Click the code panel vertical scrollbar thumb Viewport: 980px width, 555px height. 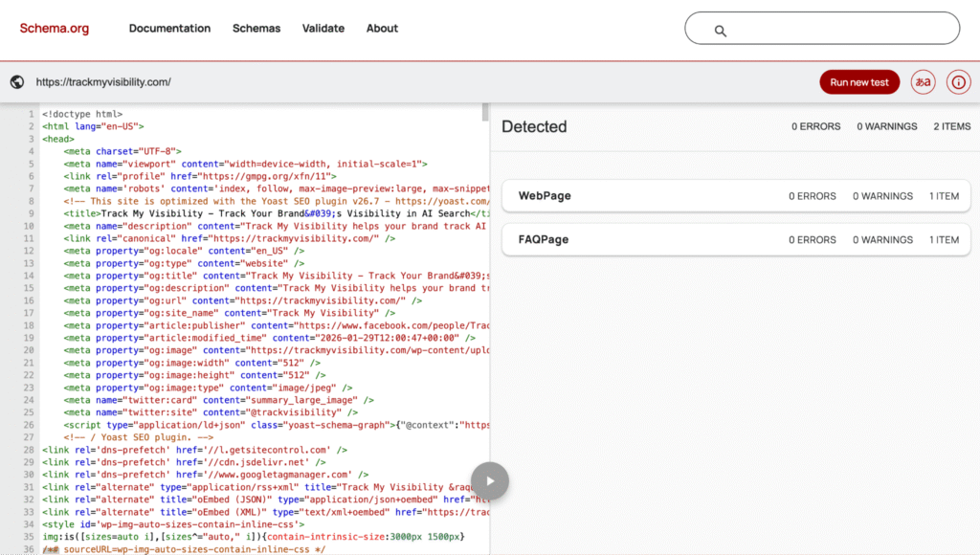click(485, 113)
